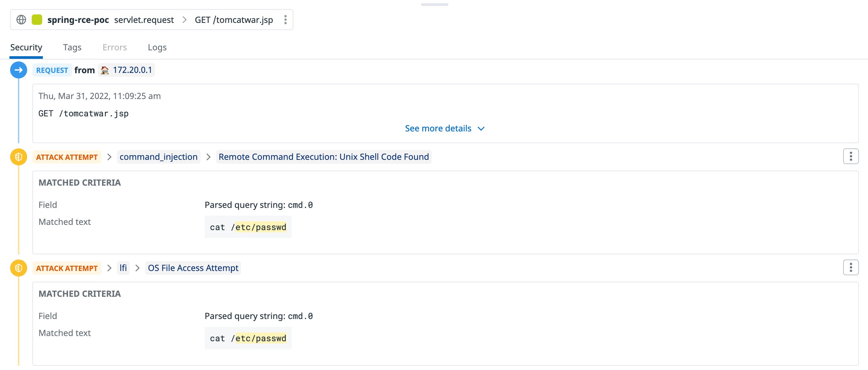Click the command_injection category link
Screen dimensions: 868x370
tap(158, 157)
